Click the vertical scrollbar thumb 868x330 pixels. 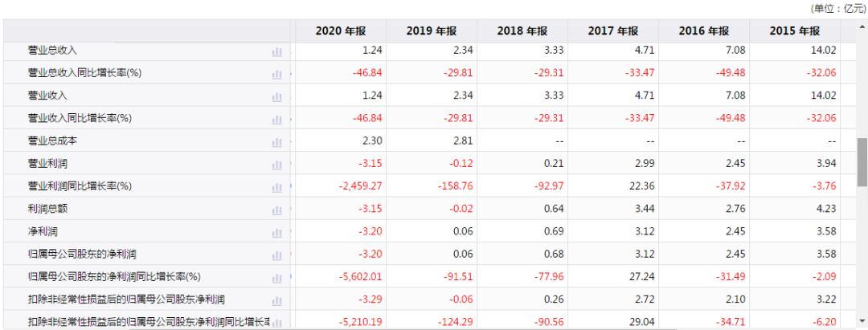[862, 161]
